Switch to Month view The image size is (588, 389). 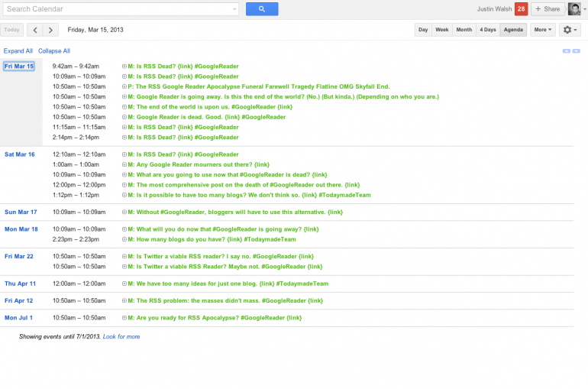pyautogui.click(x=464, y=30)
